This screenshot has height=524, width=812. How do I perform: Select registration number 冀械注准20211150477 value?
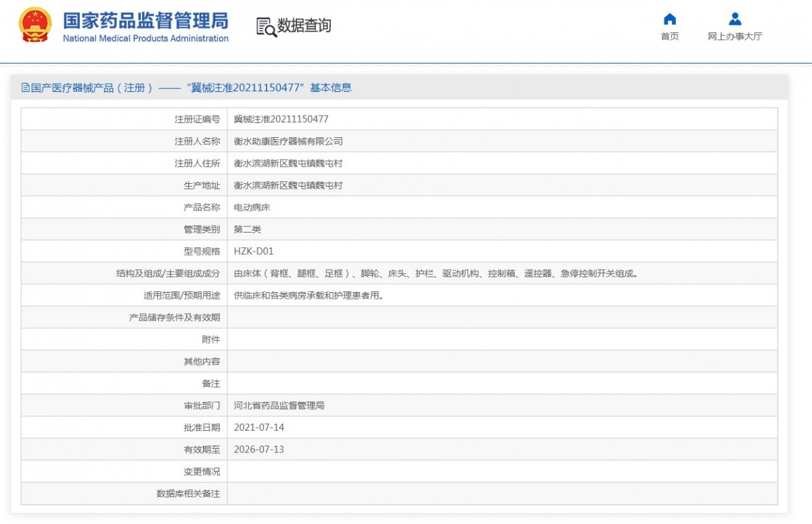(281, 119)
